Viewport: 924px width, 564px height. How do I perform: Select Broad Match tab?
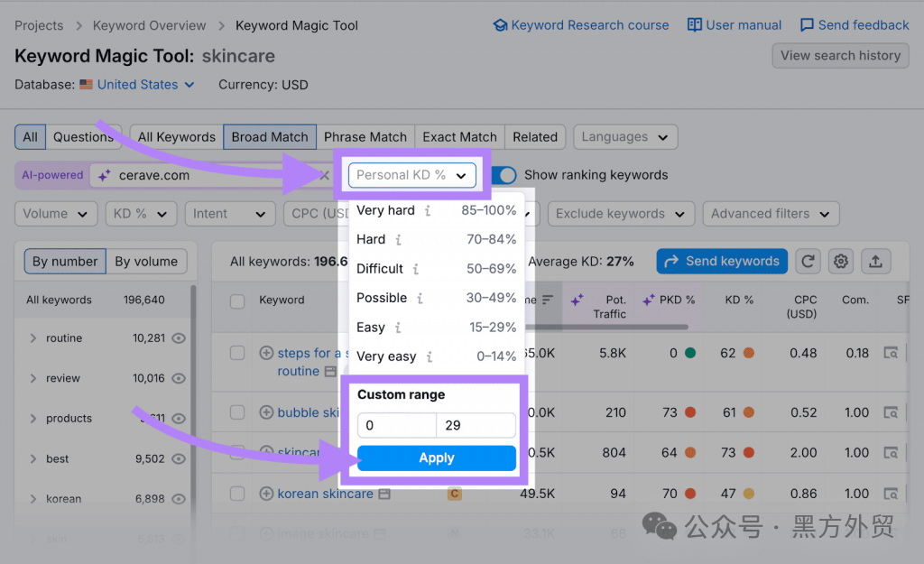(x=270, y=137)
